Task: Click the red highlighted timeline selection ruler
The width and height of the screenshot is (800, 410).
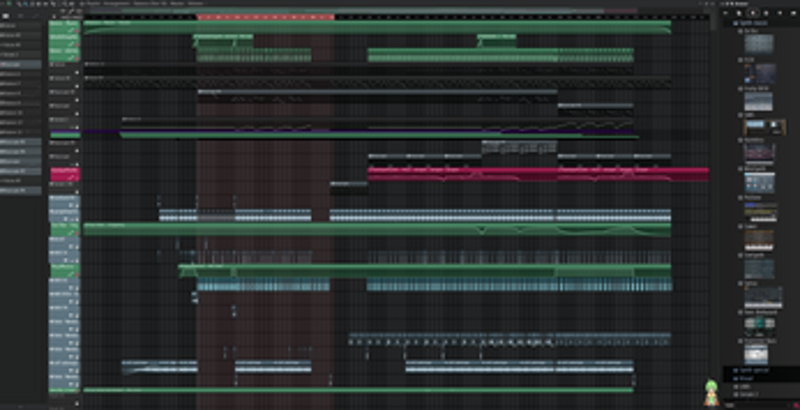Action: (x=265, y=17)
